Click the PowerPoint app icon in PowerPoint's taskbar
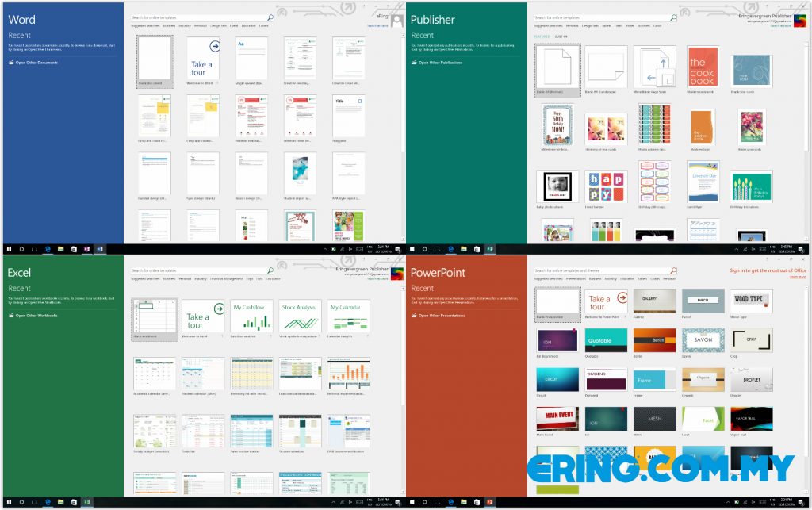This screenshot has width=812, height=510. pos(489,502)
